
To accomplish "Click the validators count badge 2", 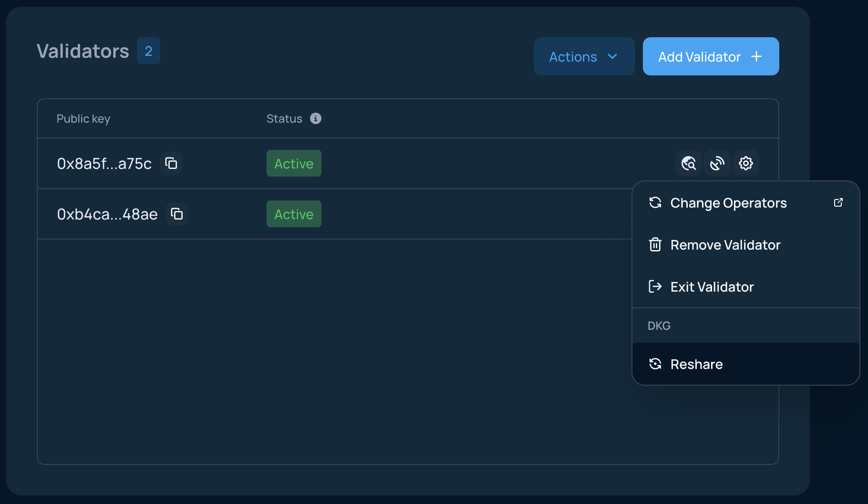I will [x=148, y=51].
